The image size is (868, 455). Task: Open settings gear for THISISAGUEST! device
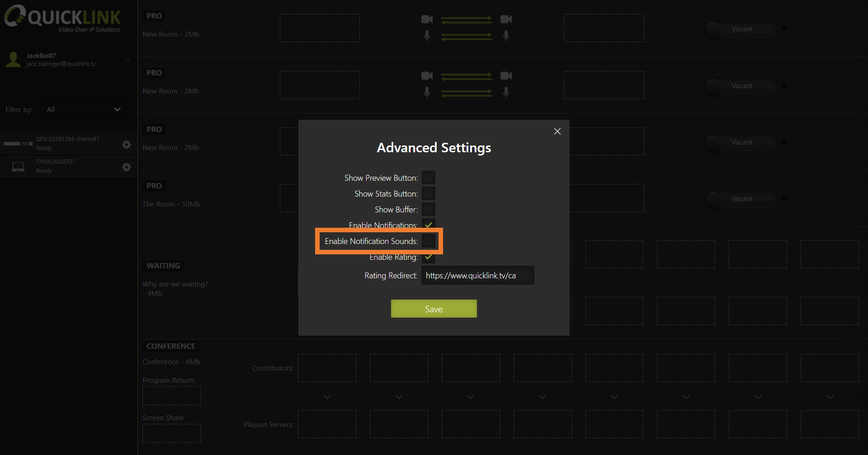(127, 167)
